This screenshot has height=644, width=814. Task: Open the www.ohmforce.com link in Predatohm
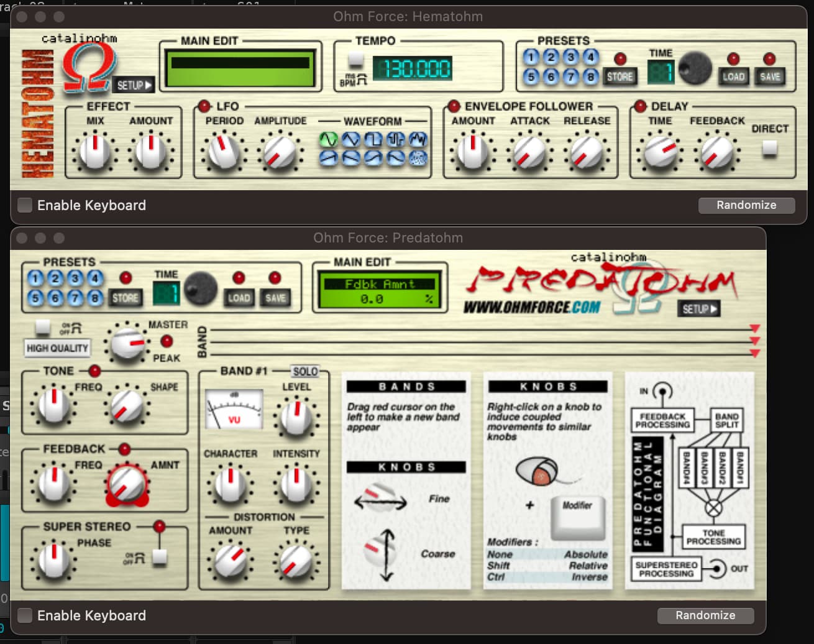coord(532,306)
